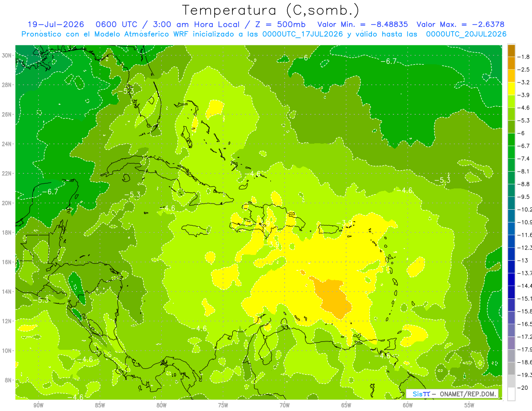Click the dark orange swatch above -1.8
The width and height of the screenshot is (532, 411).
pos(511,51)
